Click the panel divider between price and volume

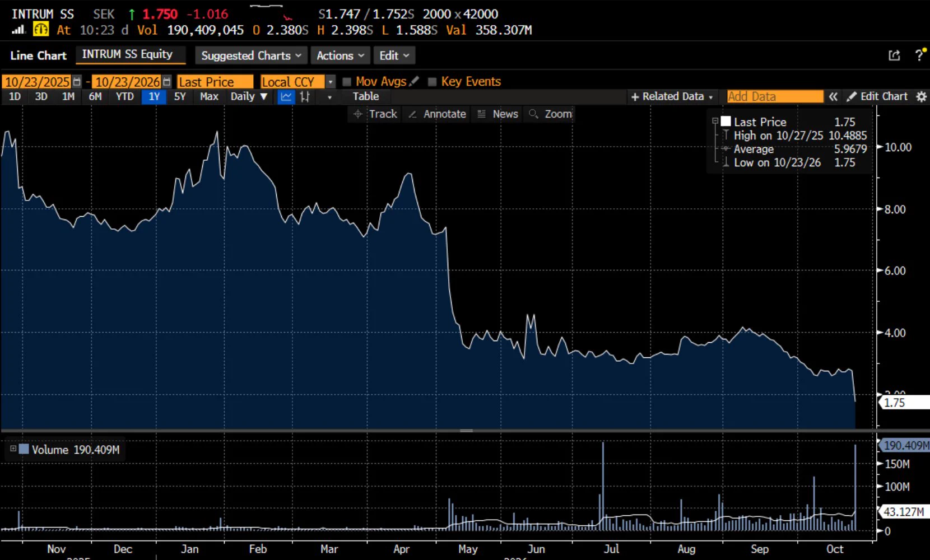[466, 431]
